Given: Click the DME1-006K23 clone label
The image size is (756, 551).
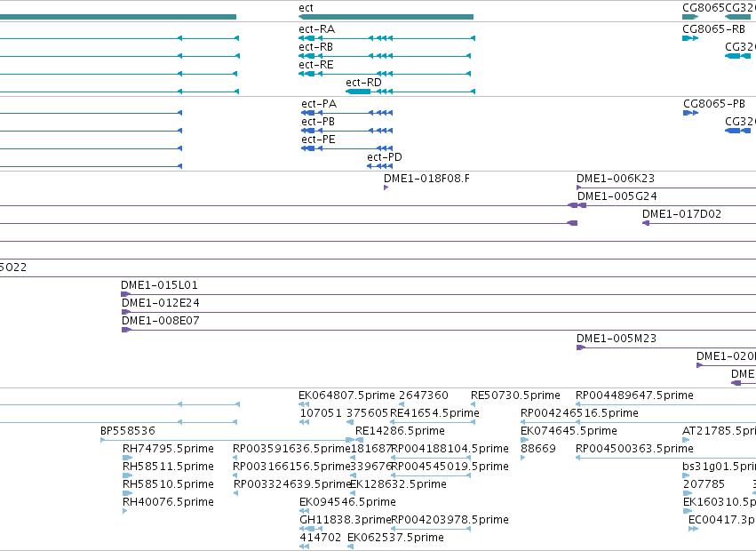Looking at the screenshot, I should click(616, 179).
